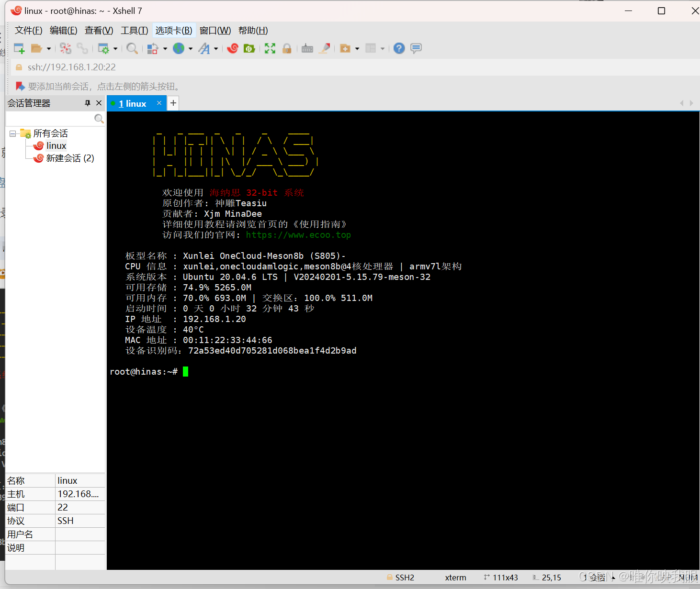
Task: Switch to the 1 linux tab
Action: pos(133,104)
